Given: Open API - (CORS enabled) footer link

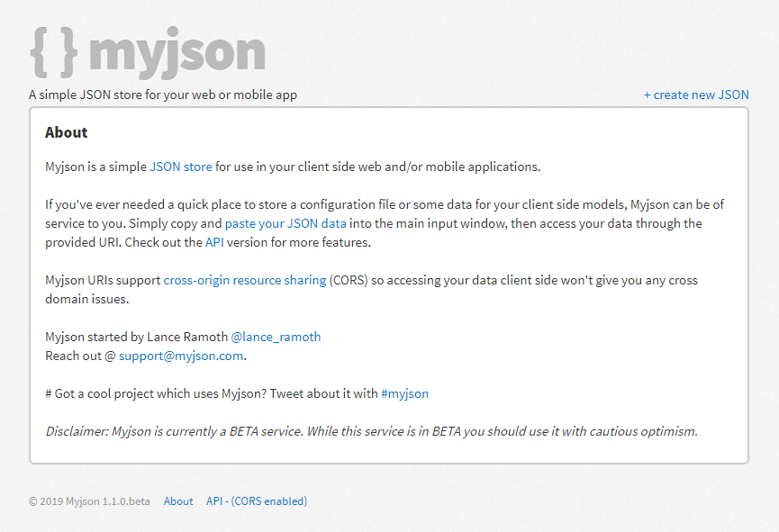Looking at the screenshot, I should tap(257, 501).
